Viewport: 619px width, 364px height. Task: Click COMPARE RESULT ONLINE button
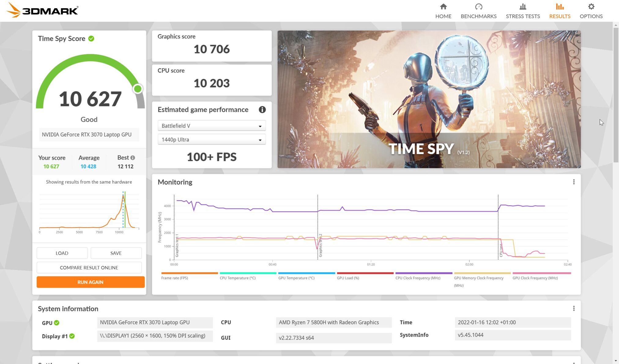89,267
